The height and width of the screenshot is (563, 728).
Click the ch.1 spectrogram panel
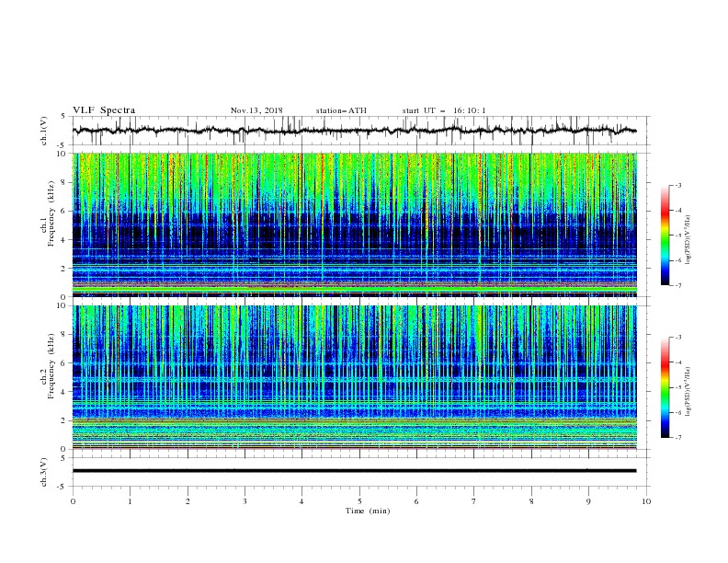coord(355,224)
